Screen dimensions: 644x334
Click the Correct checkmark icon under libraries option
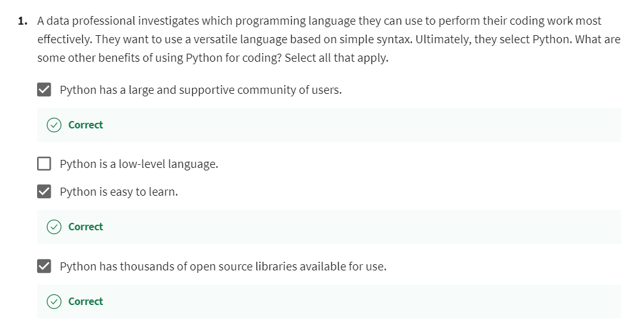pyautogui.click(x=54, y=301)
